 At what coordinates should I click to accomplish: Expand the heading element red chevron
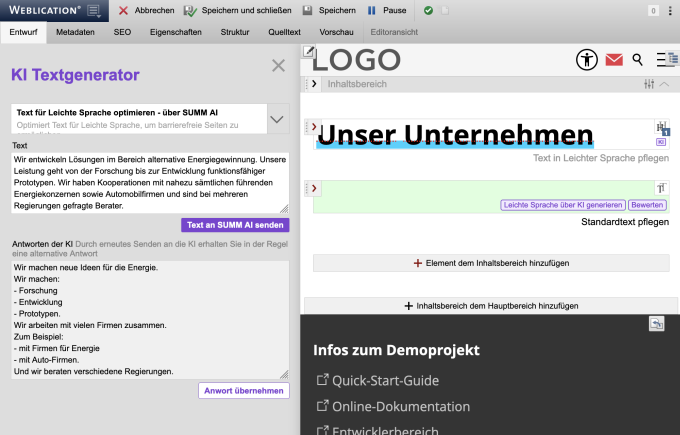(314, 127)
